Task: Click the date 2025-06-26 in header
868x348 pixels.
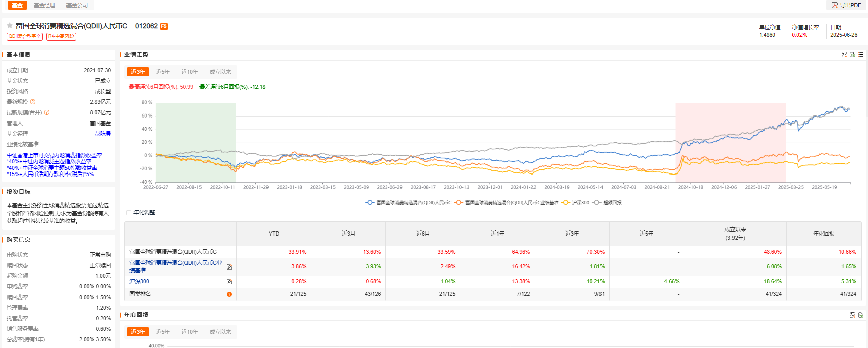Action: point(844,35)
